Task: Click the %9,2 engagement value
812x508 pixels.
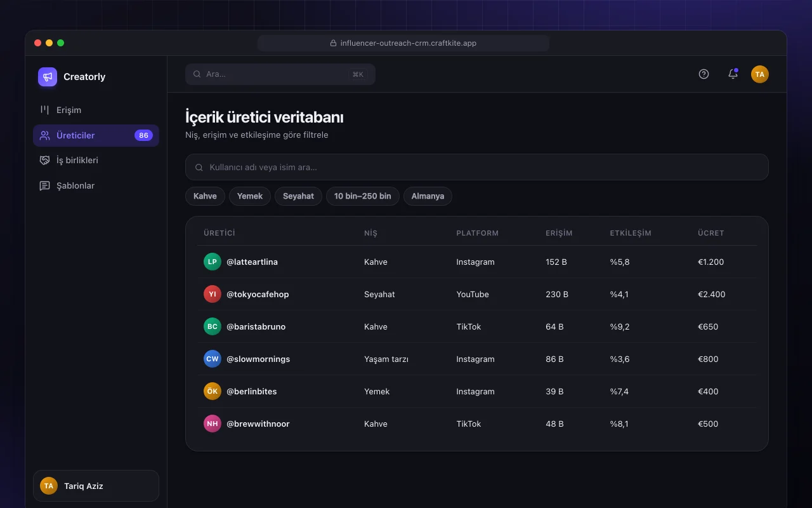Action: pos(620,326)
